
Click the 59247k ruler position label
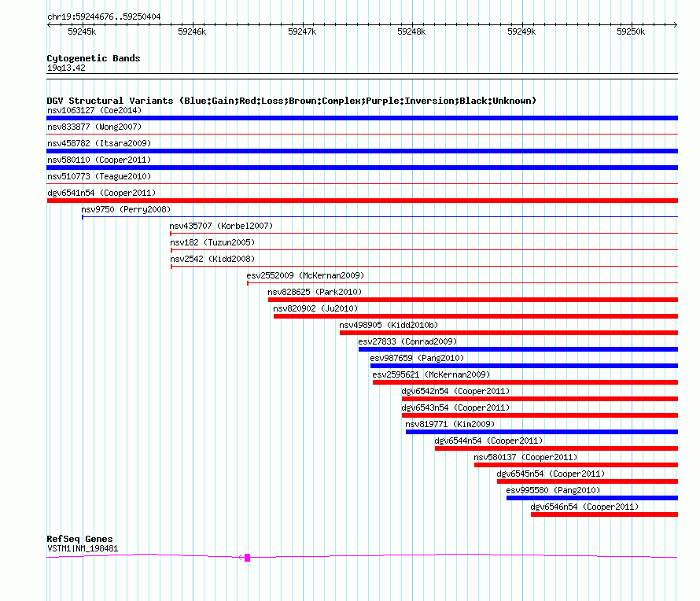click(301, 31)
